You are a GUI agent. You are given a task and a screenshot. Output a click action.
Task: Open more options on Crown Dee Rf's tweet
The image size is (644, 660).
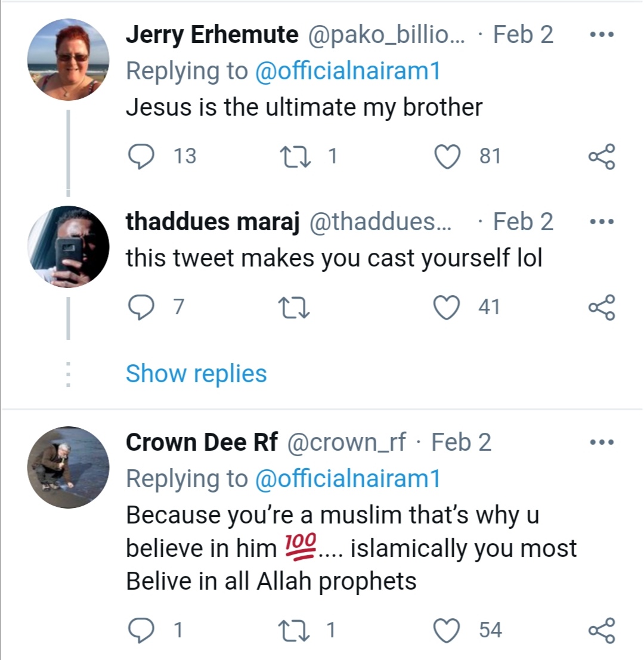[x=601, y=443]
